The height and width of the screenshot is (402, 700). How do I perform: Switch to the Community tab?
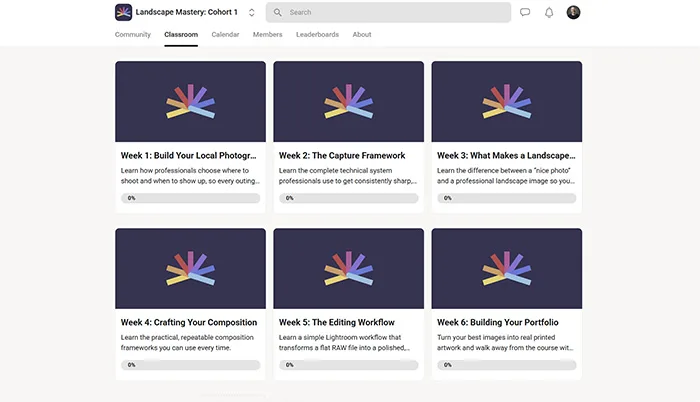[133, 34]
